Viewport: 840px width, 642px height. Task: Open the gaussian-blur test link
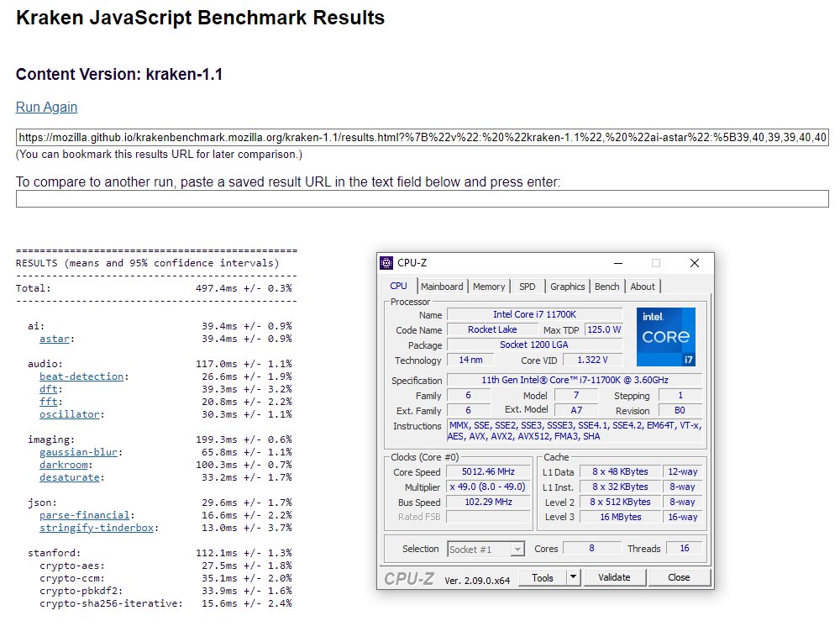[79, 452]
